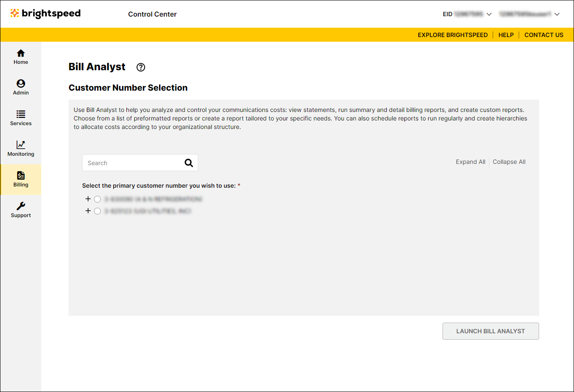Viewport: 574px width, 392px height.
Task: Click the Brightspeed logo
Action: click(46, 14)
